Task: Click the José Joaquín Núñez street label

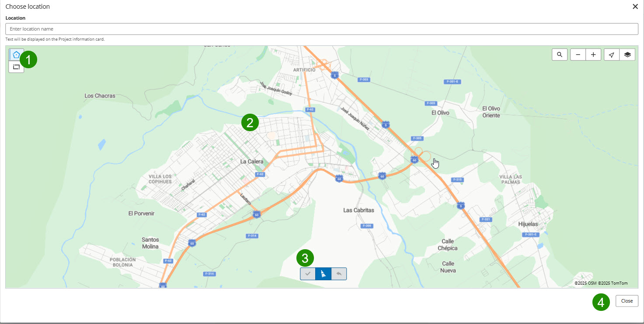Action: click(x=355, y=119)
